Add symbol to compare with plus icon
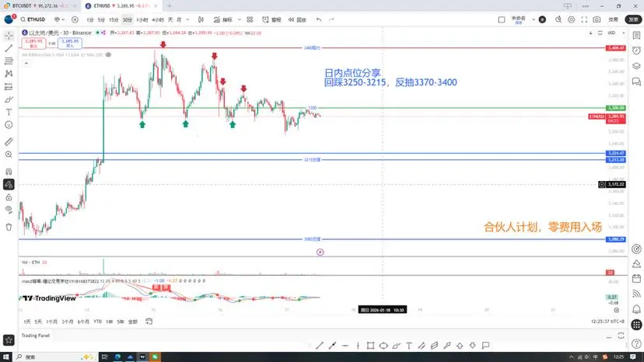Screen dimensions: 644x362 click(75, 19)
